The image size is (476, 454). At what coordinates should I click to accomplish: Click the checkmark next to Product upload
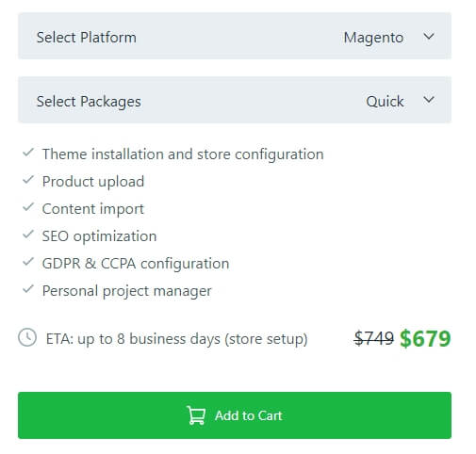(x=28, y=180)
